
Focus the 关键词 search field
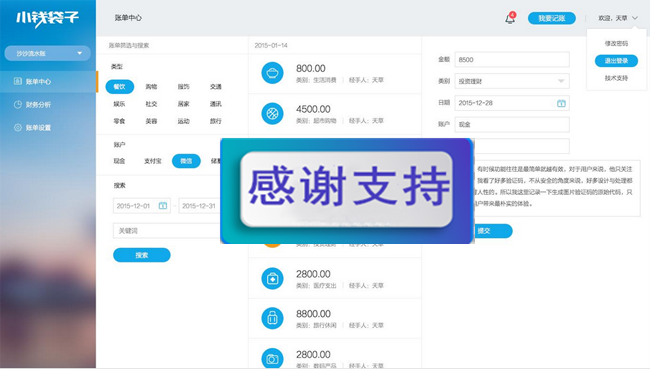pos(167,230)
